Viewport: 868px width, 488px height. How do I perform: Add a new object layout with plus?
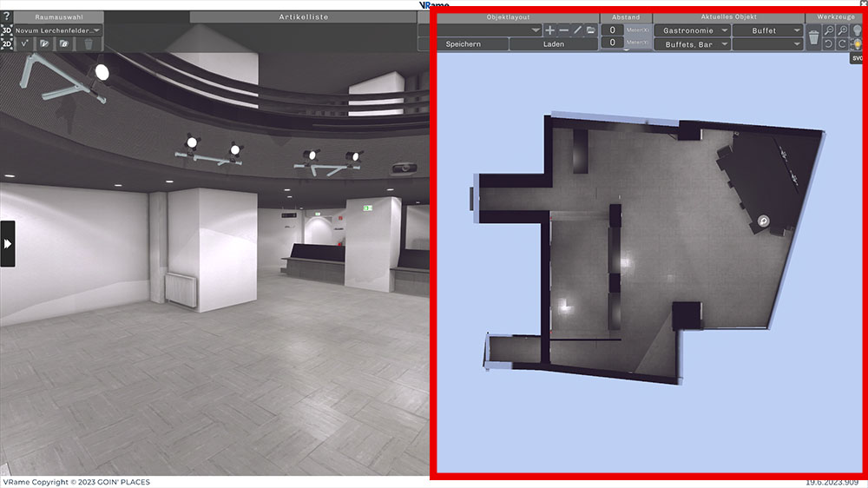pos(549,30)
